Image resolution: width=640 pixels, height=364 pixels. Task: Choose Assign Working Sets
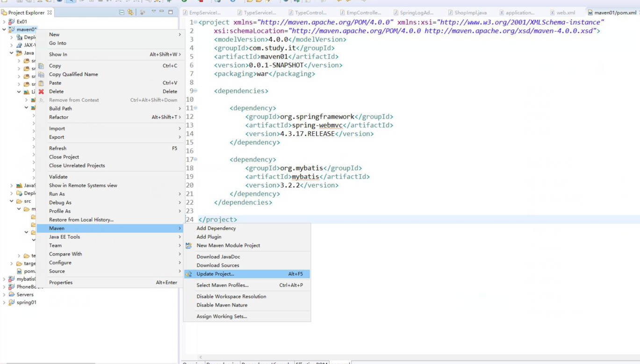point(247,316)
